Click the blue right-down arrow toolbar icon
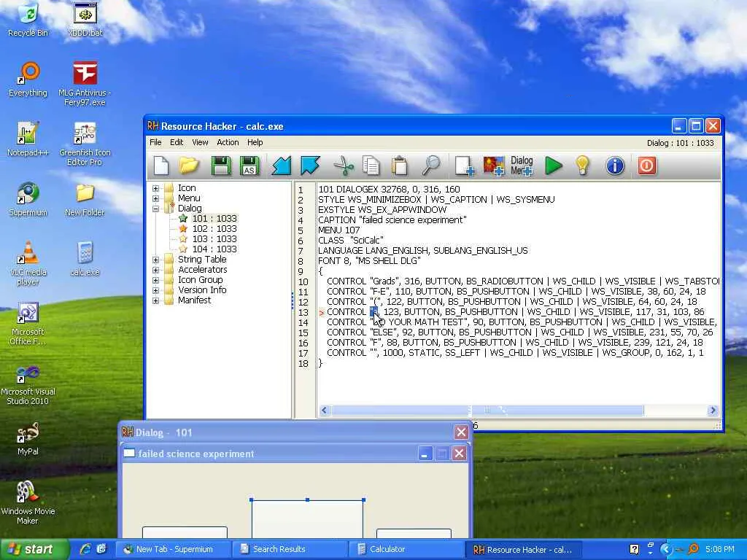Viewport: 747px width, 560px height. (310, 166)
